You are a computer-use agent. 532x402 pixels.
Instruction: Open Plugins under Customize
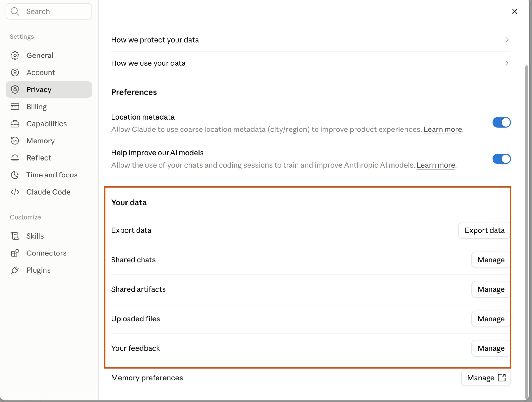click(49, 270)
